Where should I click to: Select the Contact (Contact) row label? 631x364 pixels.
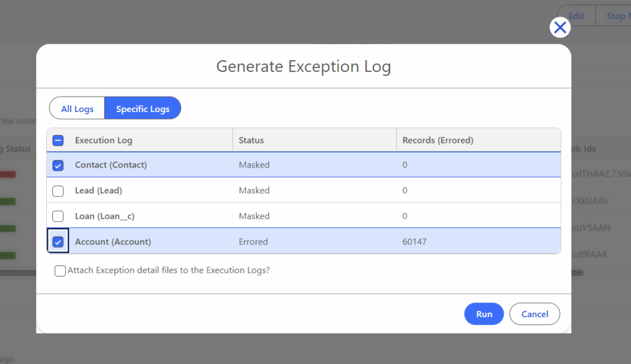click(111, 165)
